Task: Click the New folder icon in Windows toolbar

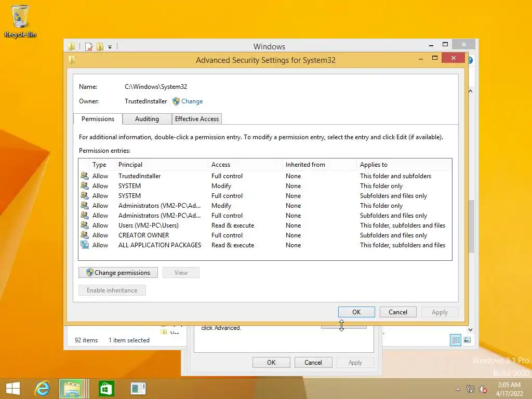Action: tap(100, 46)
